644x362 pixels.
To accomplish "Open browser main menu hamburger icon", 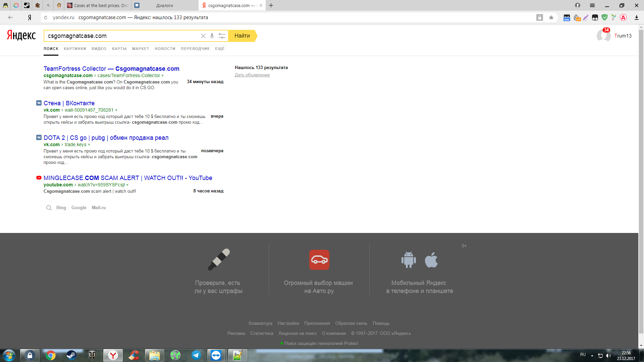I will (x=592, y=5).
